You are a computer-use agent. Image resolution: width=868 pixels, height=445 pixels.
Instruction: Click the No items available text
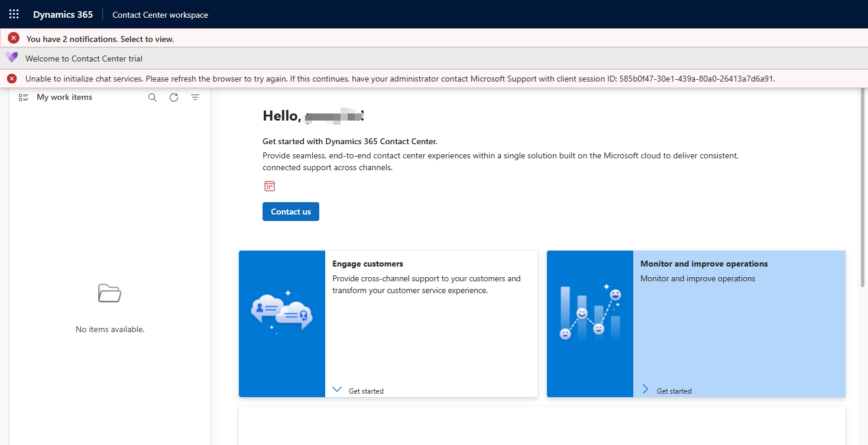click(110, 329)
